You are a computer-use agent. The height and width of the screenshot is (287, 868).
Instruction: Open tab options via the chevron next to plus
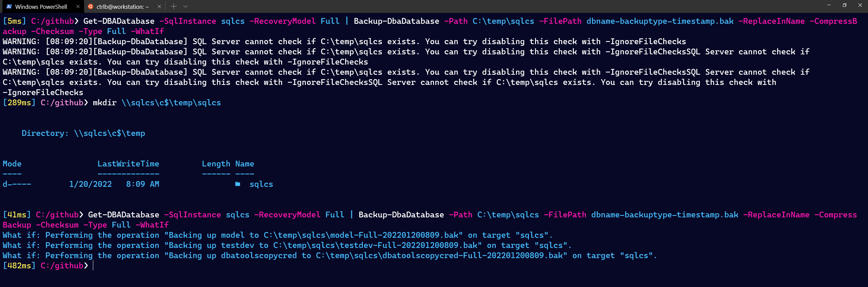(185, 6)
